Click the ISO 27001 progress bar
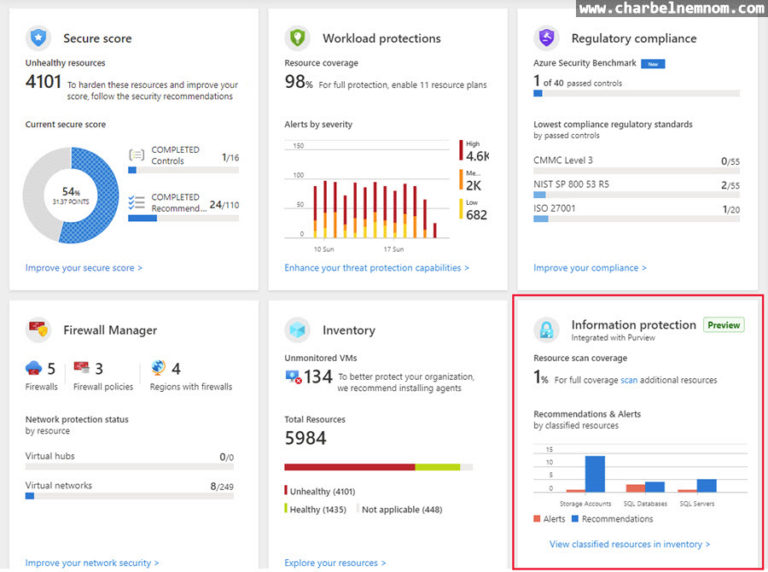 click(636, 218)
